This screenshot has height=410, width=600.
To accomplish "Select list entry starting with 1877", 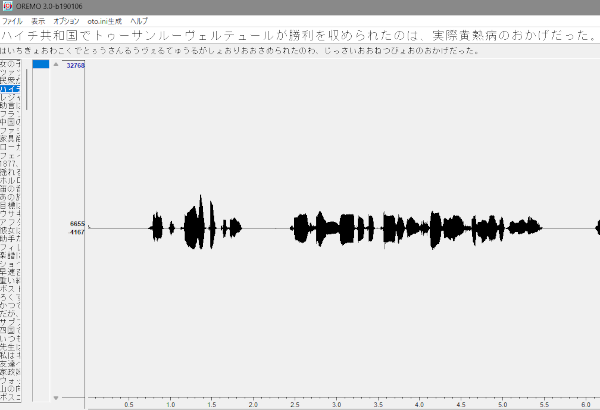I will coord(10,164).
